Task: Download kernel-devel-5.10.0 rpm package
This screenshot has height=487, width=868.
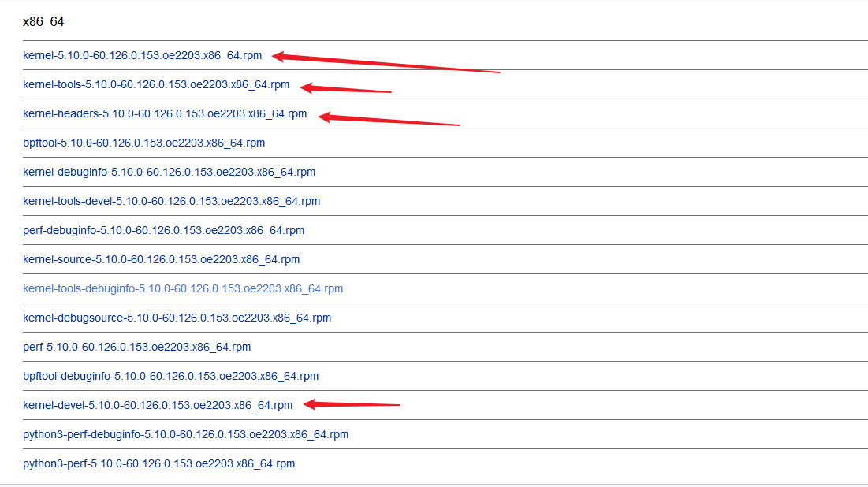Action: (158, 405)
